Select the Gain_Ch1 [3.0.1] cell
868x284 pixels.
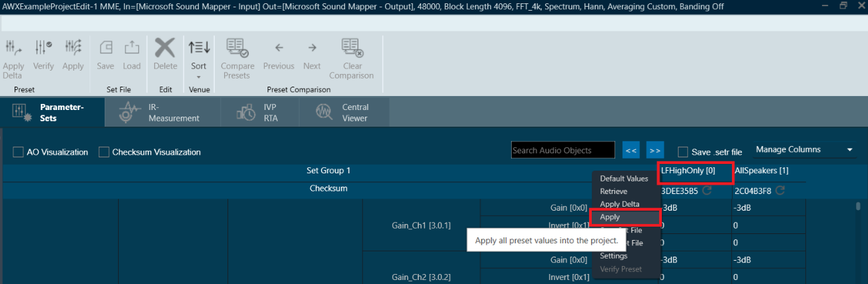(420, 225)
